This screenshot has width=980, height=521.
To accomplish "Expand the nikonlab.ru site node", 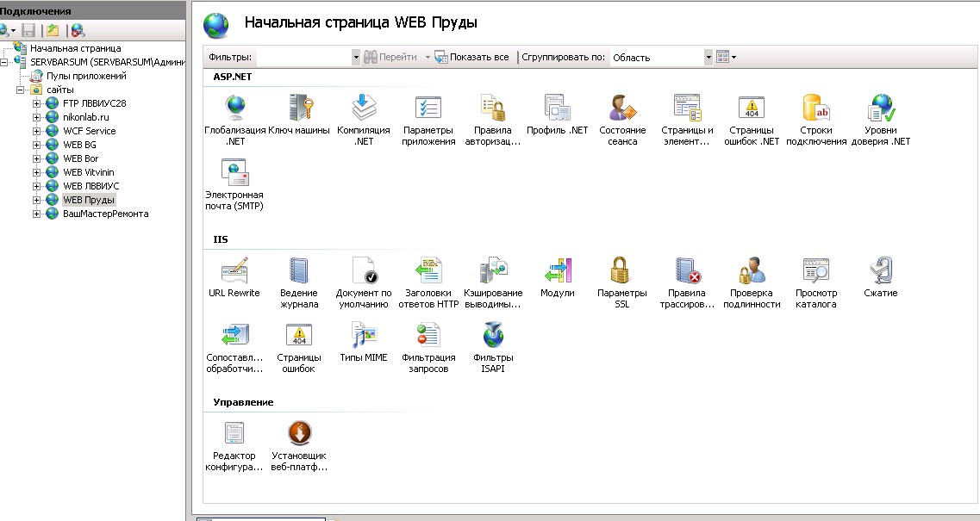I will pos(36,117).
